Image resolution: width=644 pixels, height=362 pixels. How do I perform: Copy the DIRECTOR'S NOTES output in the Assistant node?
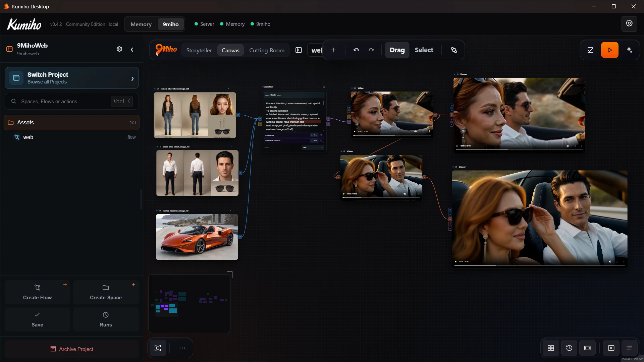pos(321,141)
